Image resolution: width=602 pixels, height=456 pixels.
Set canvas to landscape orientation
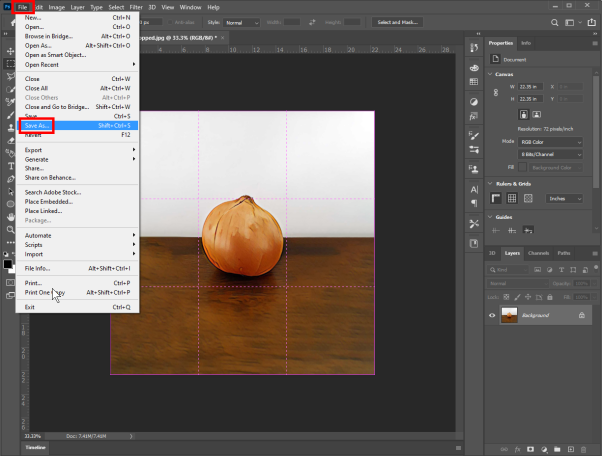pos(537,114)
